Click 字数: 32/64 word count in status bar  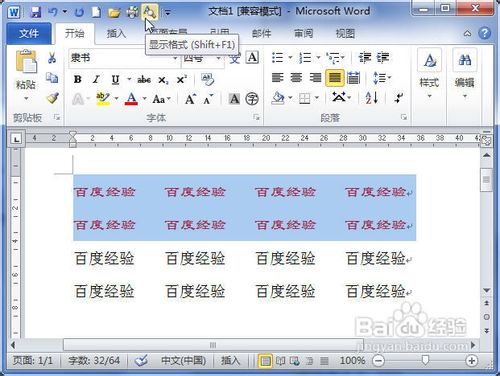tap(94, 360)
